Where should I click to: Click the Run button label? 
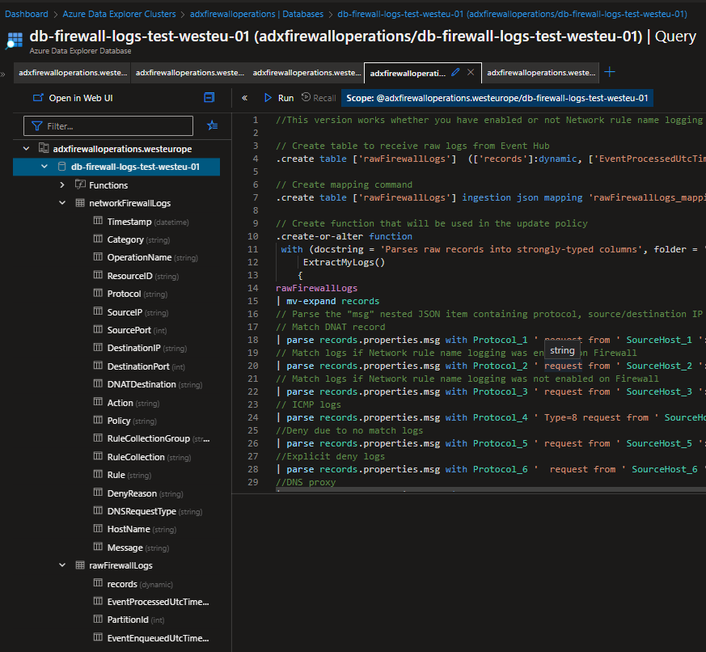pyautogui.click(x=286, y=98)
